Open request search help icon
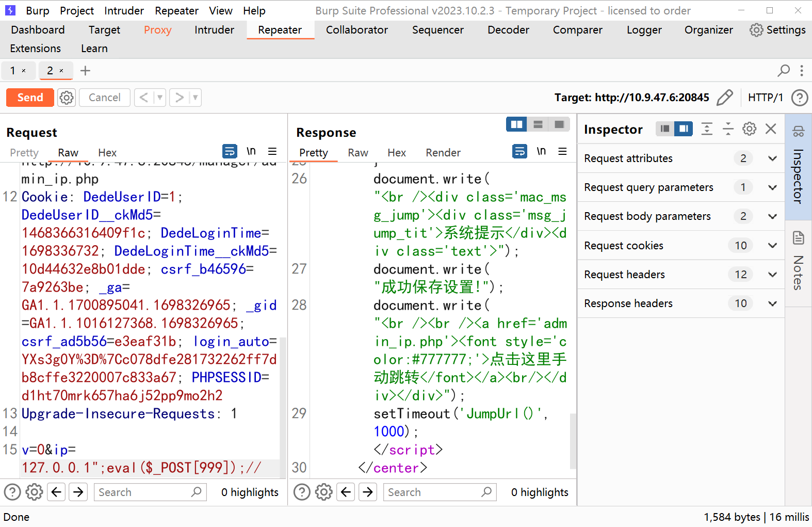The image size is (812, 527). pyautogui.click(x=12, y=492)
